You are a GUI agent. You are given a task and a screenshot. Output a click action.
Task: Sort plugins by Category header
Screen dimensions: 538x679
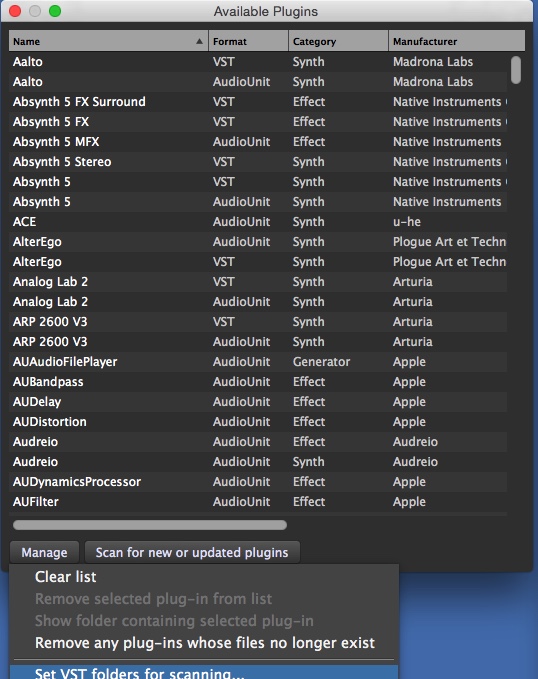tap(338, 41)
